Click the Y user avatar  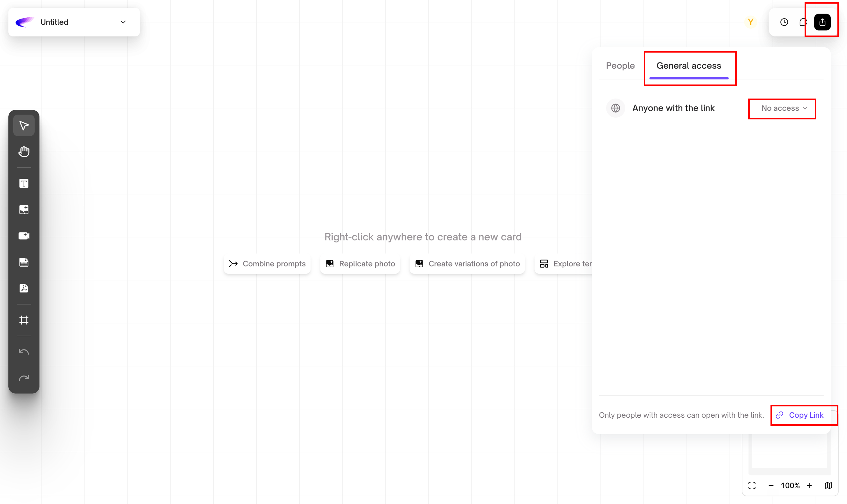[751, 22]
